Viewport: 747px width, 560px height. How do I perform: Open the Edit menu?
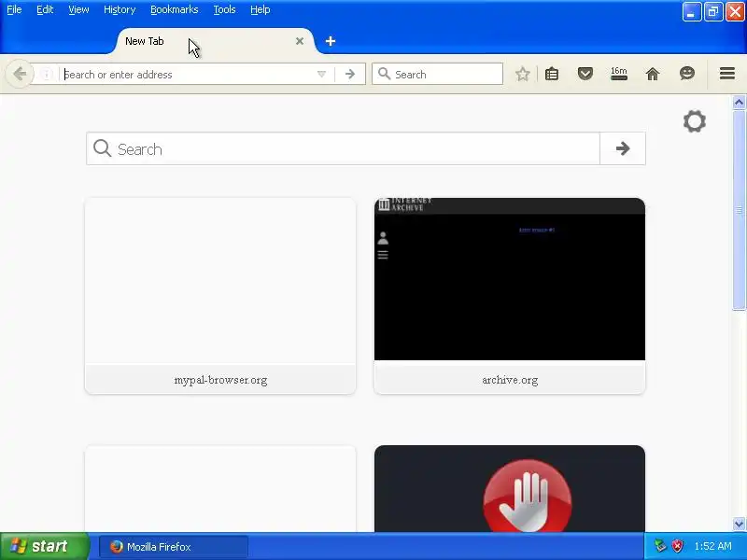(x=45, y=9)
